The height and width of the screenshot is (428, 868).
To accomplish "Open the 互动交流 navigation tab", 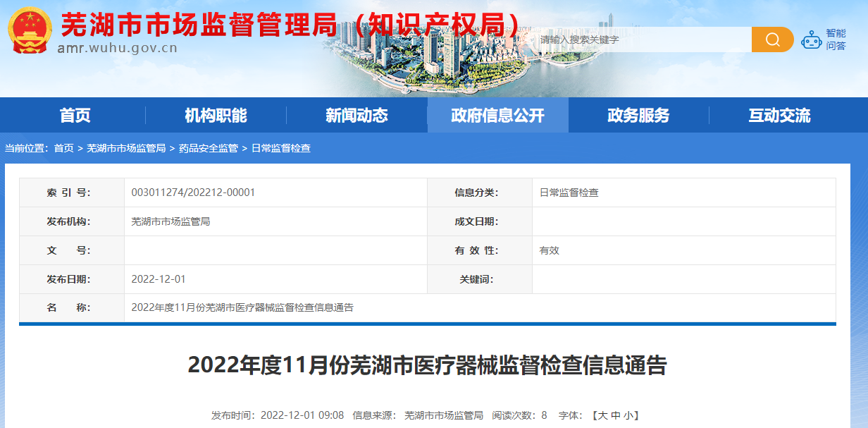I will 779,116.
